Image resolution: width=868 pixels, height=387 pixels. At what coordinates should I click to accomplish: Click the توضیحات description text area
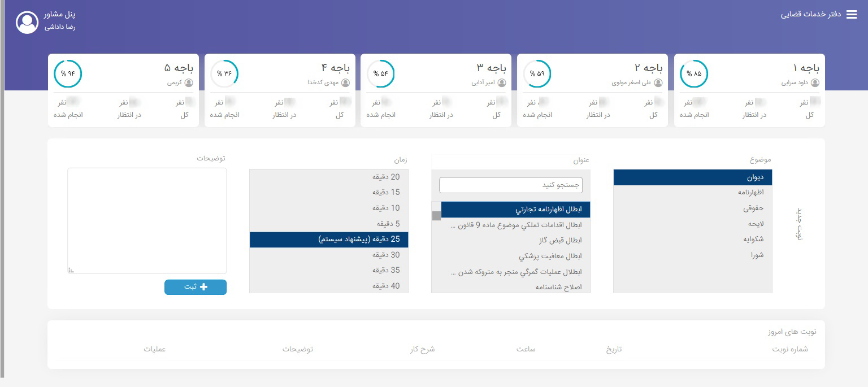(x=147, y=221)
